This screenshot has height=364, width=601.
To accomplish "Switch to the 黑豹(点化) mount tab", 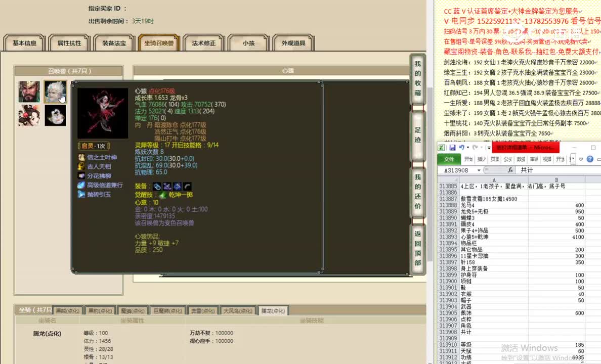I will [101, 311].
